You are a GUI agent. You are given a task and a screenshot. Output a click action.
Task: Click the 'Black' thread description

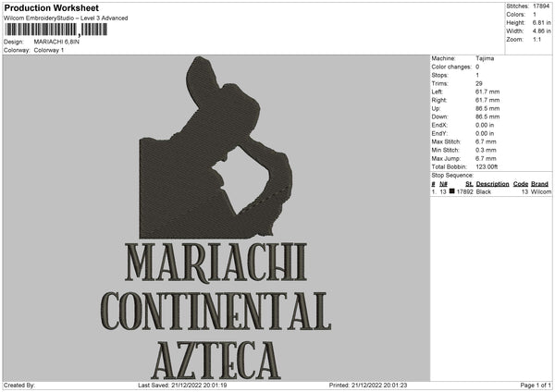(x=484, y=192)
